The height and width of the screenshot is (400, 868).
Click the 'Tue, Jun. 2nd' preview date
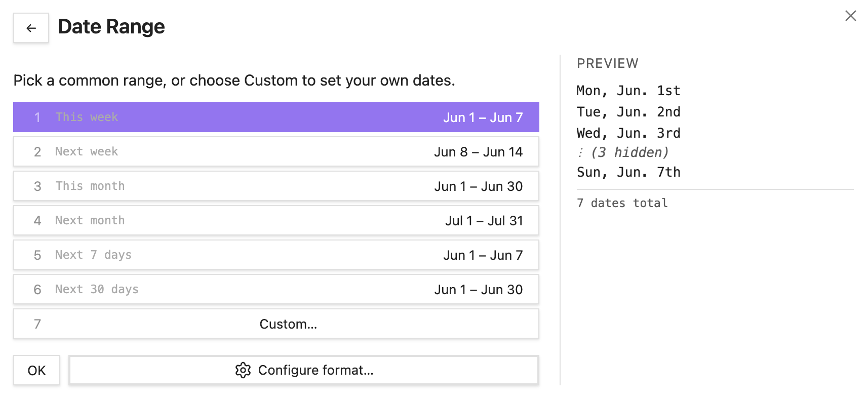tap(628, 112)
